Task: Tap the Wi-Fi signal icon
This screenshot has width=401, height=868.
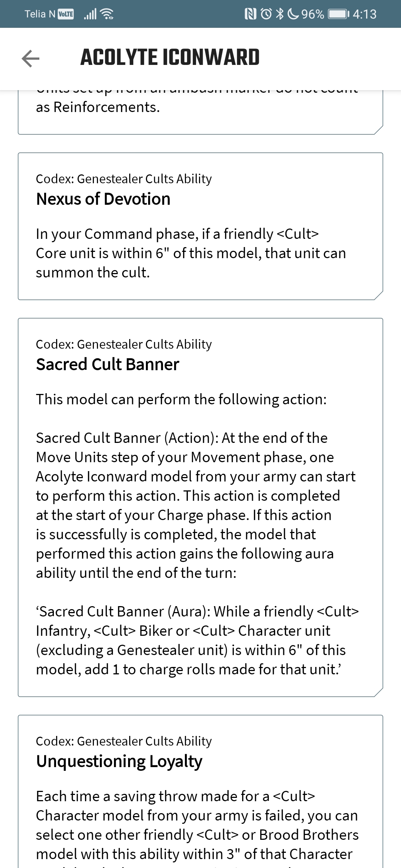Action: [x=108, y=14]
